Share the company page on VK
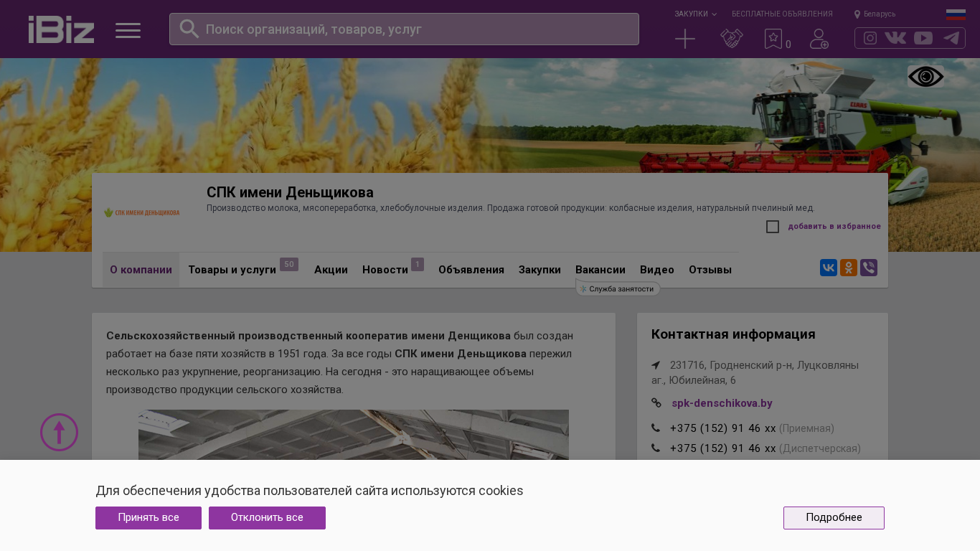This screenshot has width=980, height=551. tap(829, 268)
